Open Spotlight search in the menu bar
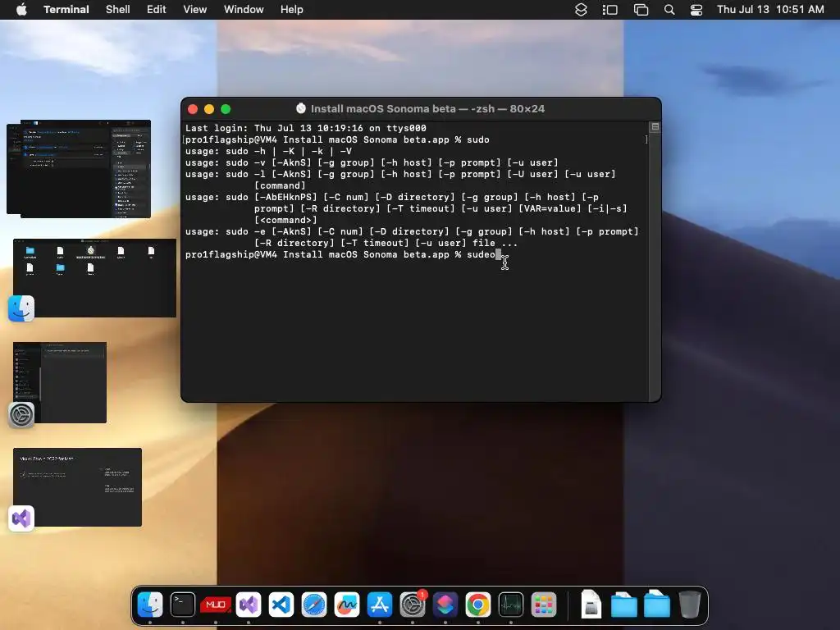 669,10
